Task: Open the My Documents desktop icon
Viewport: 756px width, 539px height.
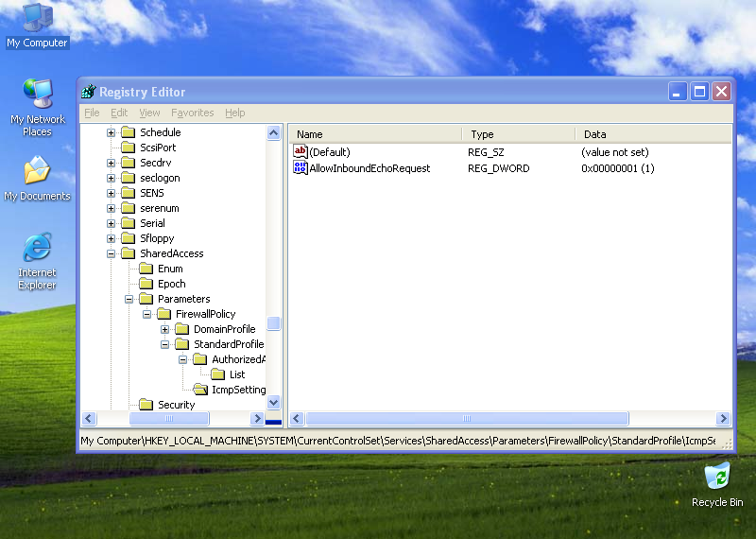Action: coord(37,179)
